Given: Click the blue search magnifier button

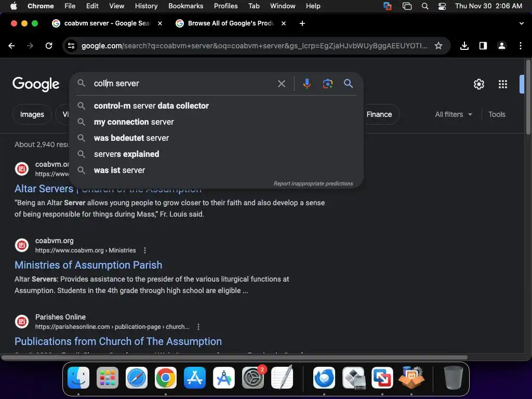Looking at the screenshot, I should pyautogui.click(x=348, y=84).
